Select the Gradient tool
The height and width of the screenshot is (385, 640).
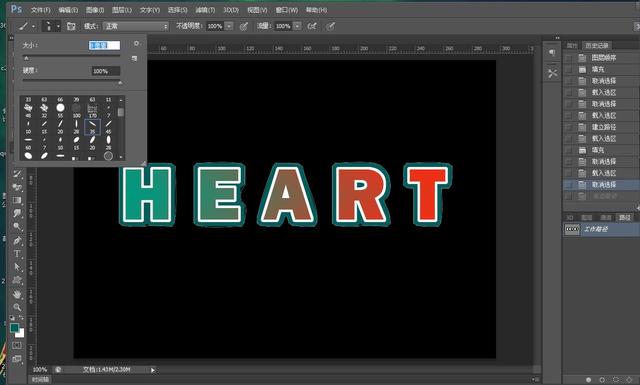pyautogui.click(x=17, y=200)
